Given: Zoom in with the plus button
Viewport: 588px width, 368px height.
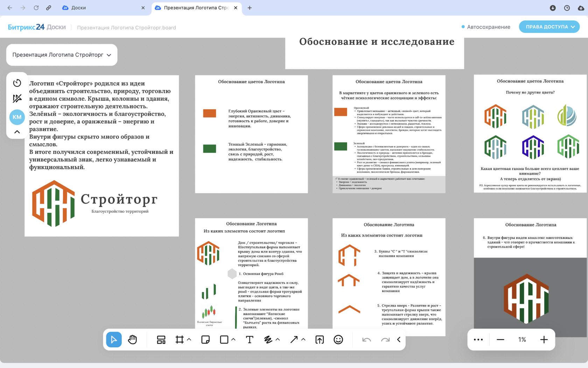Looking at the screenshot, I should pos(544,340).
